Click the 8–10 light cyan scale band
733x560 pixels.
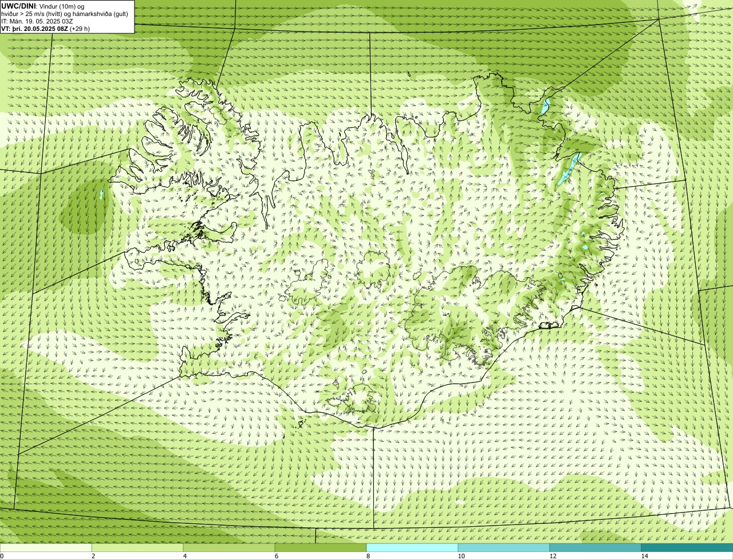412,547
